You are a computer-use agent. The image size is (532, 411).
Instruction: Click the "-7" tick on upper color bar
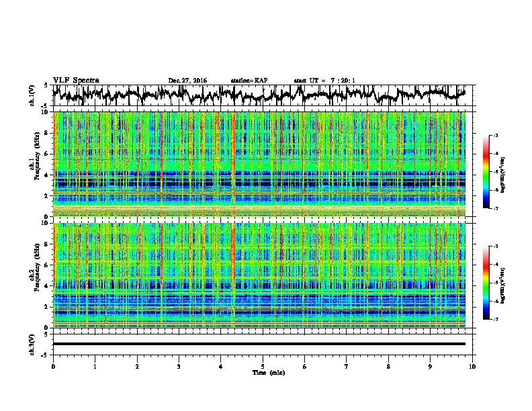(x=495, y=208)
